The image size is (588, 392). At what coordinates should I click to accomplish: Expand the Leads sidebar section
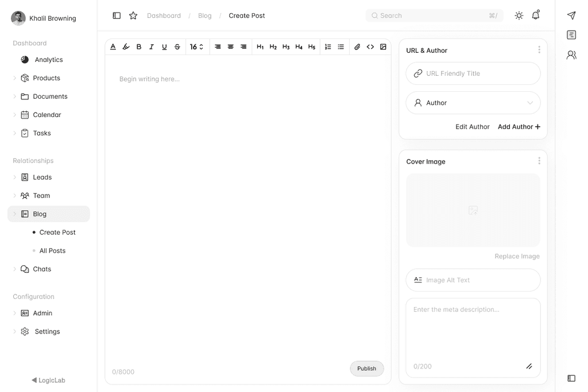tap(14, 177)
